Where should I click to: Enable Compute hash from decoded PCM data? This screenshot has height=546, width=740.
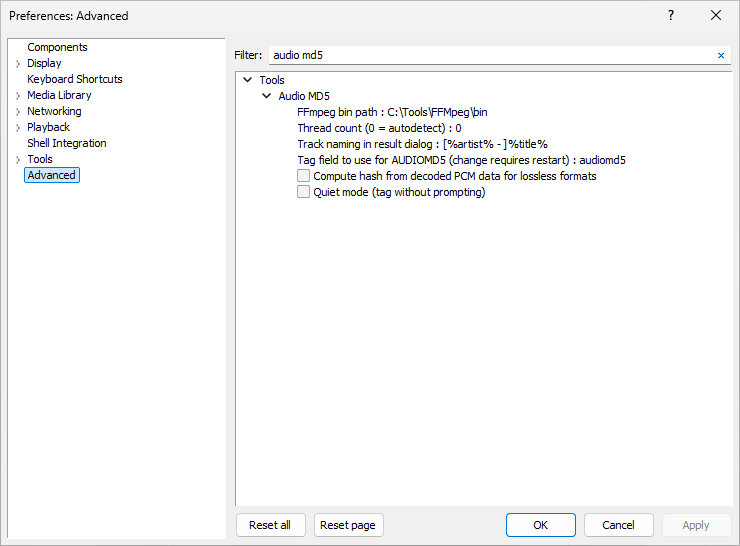tap(304, 176)
